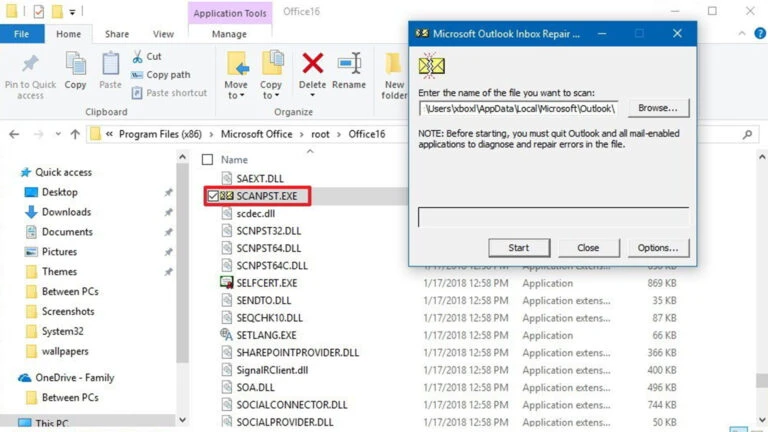768x432 pixels.
Task: Click the Pin to Quick access icon
Action: coord(30,66)
